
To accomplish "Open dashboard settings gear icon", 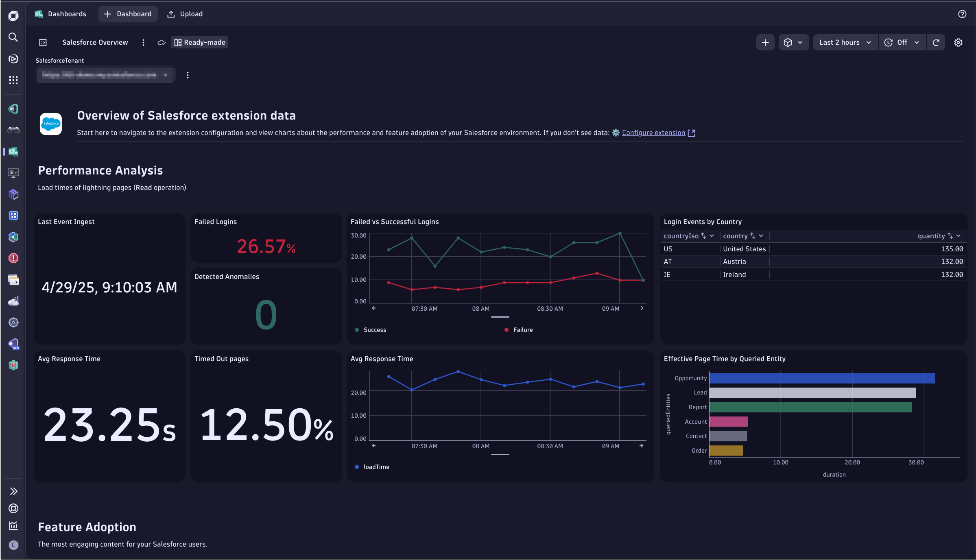I will 958,42.
